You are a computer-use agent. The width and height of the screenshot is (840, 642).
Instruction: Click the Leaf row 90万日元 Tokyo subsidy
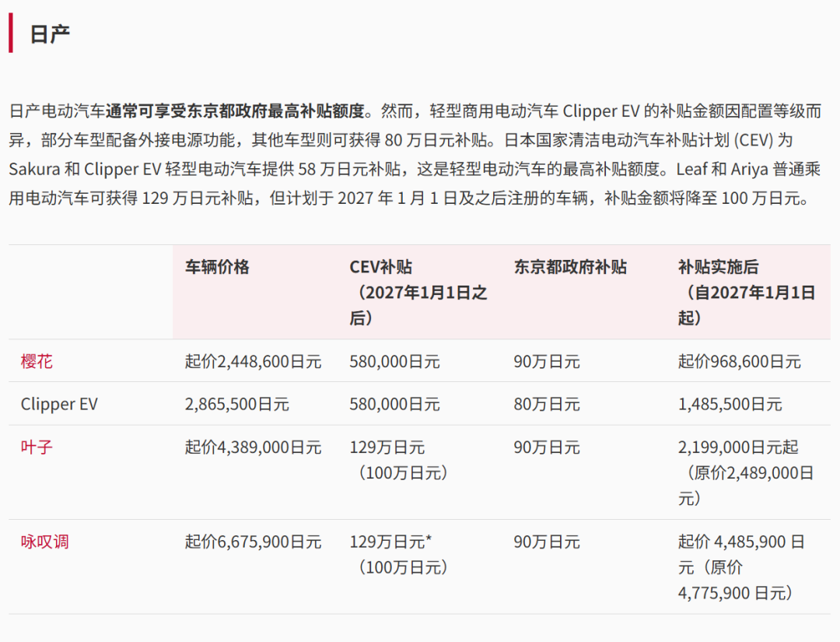547,447
